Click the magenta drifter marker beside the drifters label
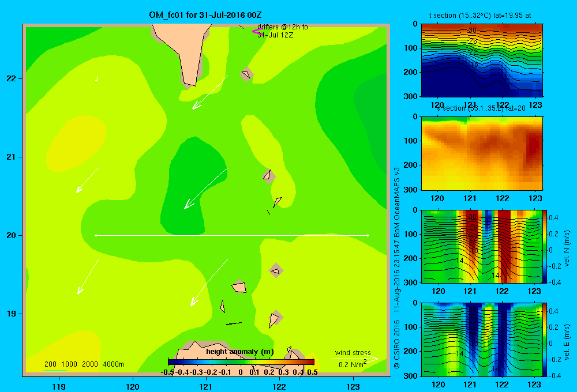Screen dimensions: 577x392 [257, 32]
